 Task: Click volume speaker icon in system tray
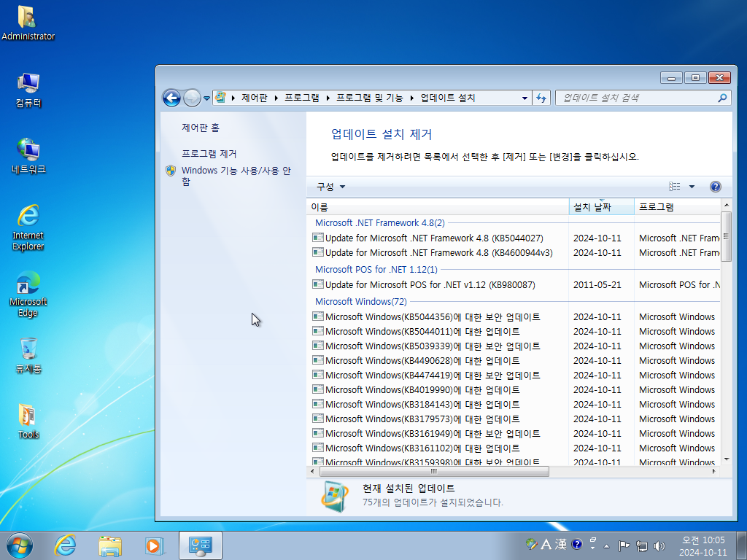tap(659, 545)
